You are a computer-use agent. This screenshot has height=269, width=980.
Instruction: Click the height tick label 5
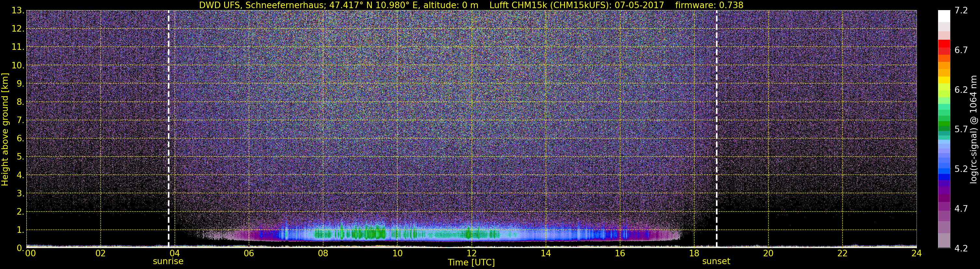click(x=20, y=157)
